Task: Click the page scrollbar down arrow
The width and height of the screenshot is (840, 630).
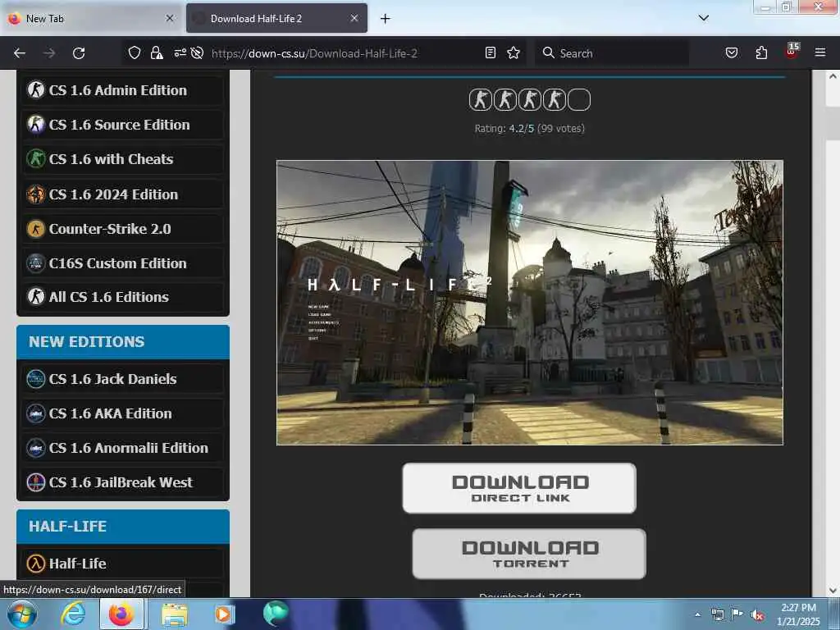Action: pos(833,591)
